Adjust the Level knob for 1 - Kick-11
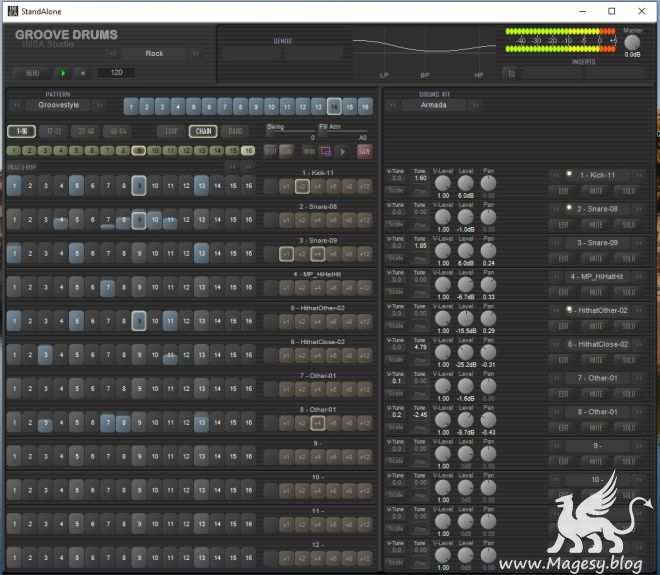Screen dimensions: 660x575 (465, 183)
